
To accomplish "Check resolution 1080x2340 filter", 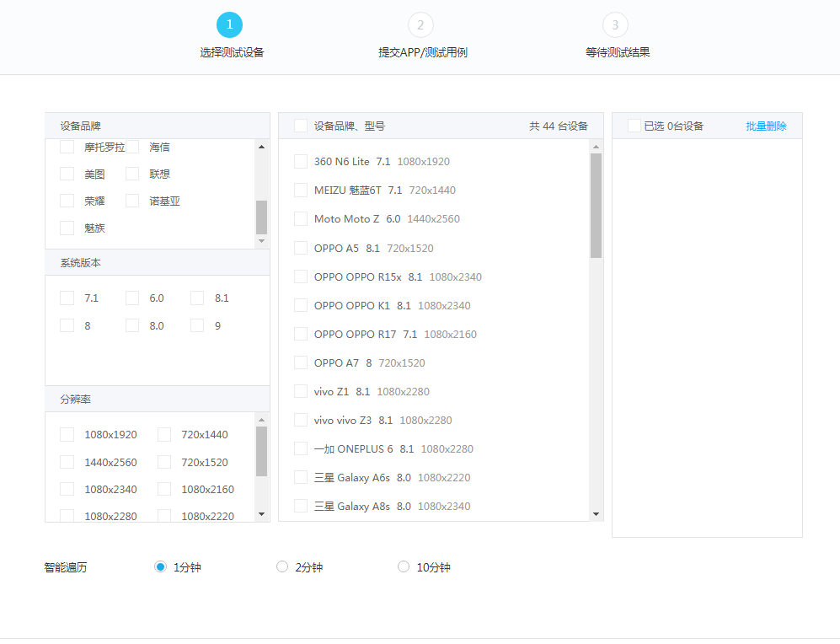I will [x=67, y=489].
